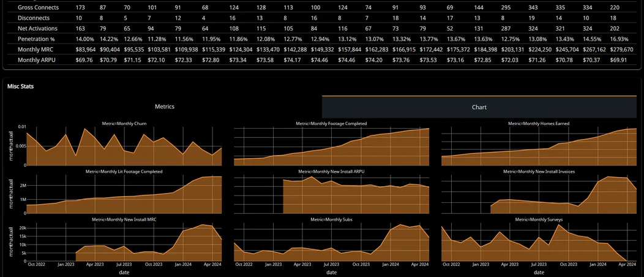Select the Penetration value 16.93%

(618, 39)
